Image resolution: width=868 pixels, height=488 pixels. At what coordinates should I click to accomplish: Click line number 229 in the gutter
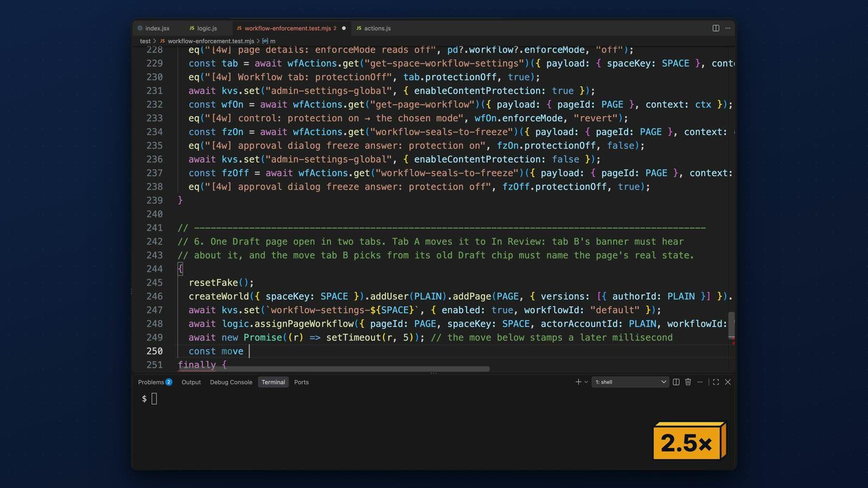(x=155, y=63)
